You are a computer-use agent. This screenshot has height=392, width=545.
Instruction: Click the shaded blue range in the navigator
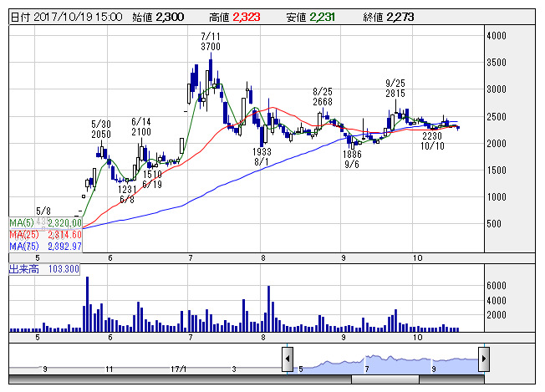pos(385,363)
